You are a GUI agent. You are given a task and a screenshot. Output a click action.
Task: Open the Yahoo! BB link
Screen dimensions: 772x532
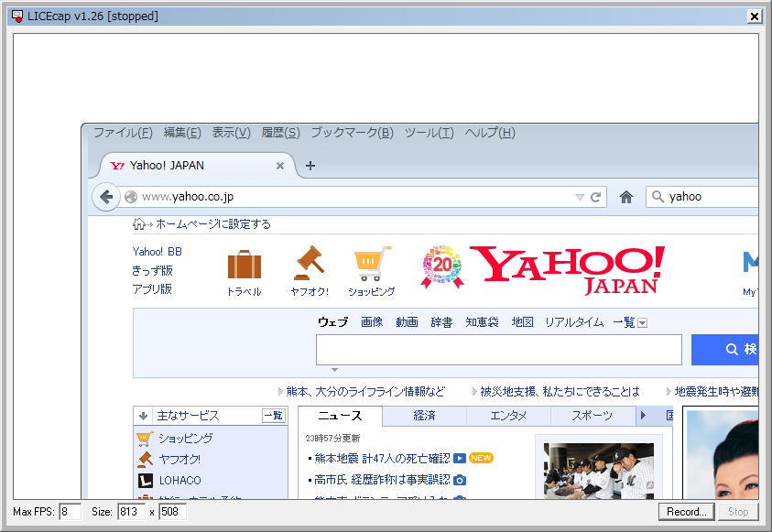pos(158,252)
